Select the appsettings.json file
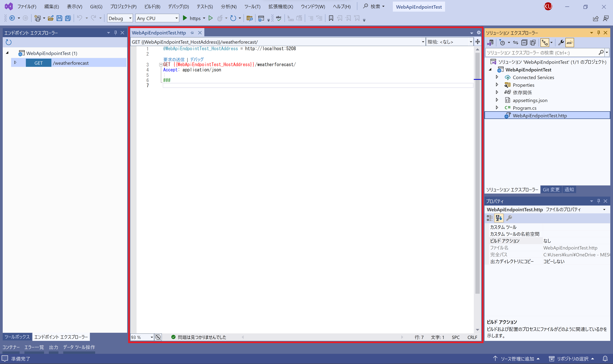613x364 pixels. click(x=530, y=100)
